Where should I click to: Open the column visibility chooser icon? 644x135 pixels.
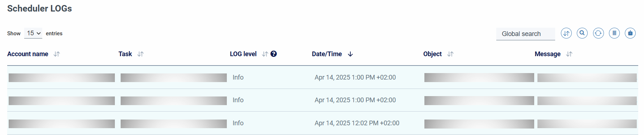click(614, 33)
